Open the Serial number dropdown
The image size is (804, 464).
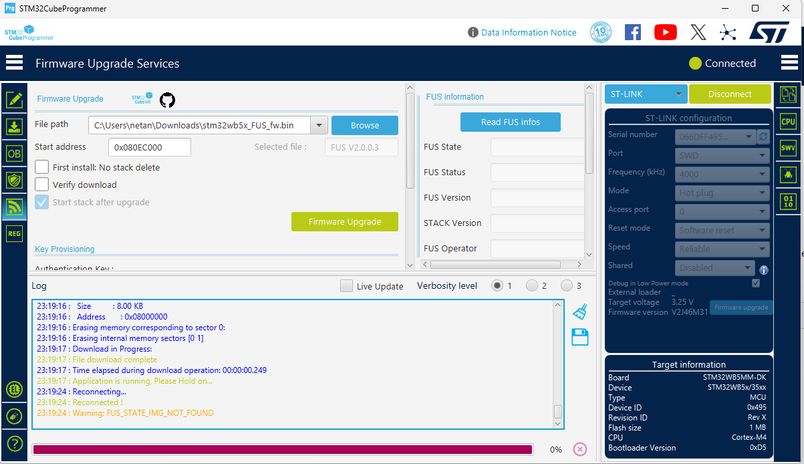tap(715, 136)
